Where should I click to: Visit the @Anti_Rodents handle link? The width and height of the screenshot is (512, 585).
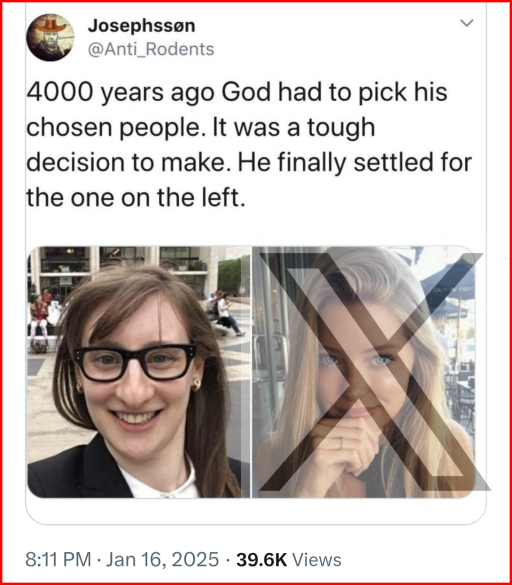[x=151, y=49]
